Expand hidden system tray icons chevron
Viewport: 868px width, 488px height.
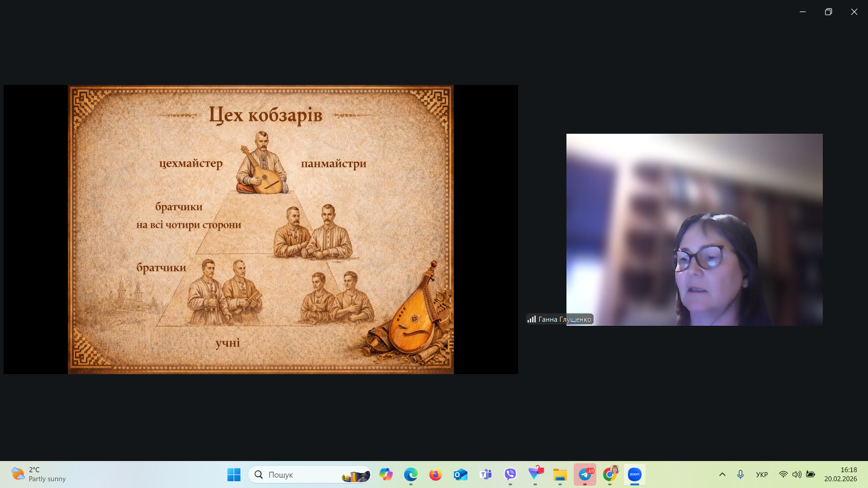[x=722, y=474]
